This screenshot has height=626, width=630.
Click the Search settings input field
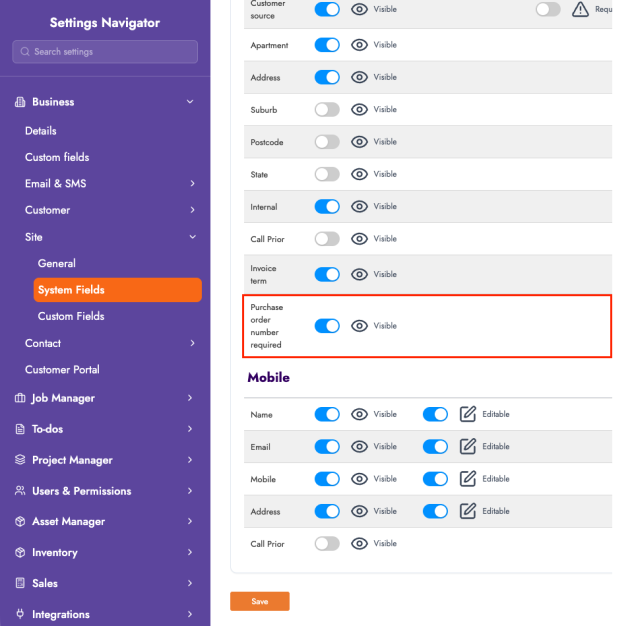point(105,52)
